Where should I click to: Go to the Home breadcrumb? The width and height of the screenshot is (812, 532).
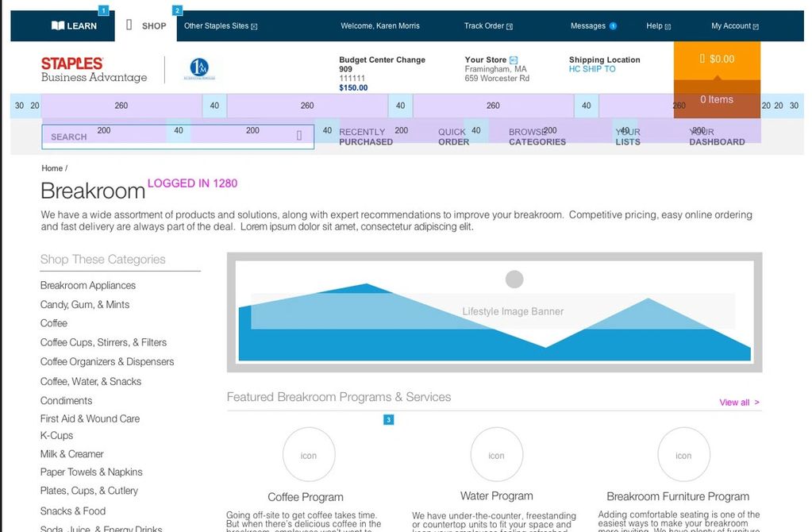52,168
